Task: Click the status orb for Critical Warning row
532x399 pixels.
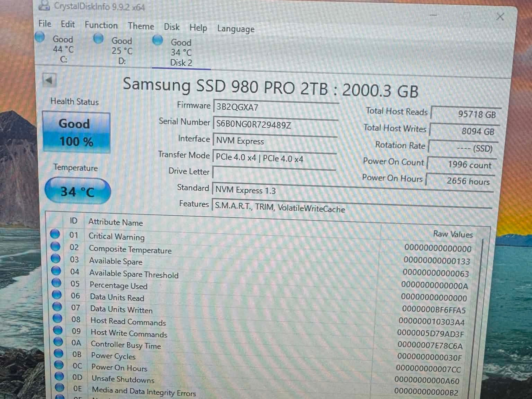Action: [x=55, y=234]
